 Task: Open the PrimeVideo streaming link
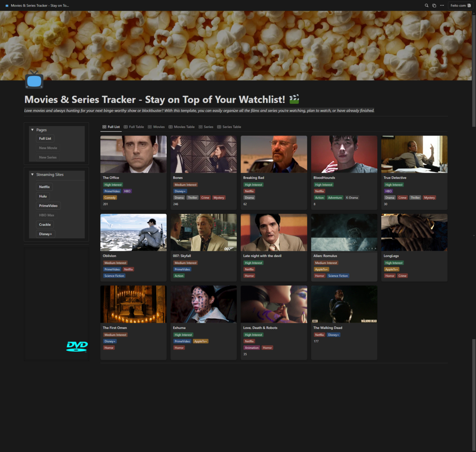point(48,206)
